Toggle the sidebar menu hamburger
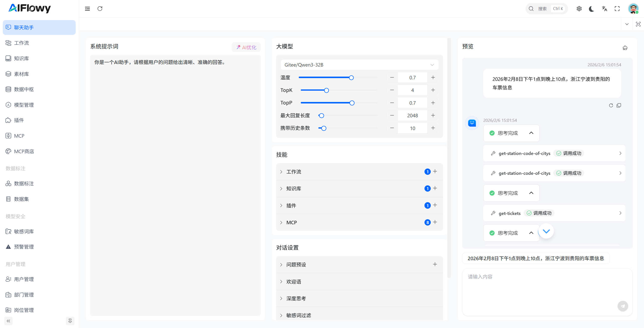644x328 pixels. click(x=87, y=9)
